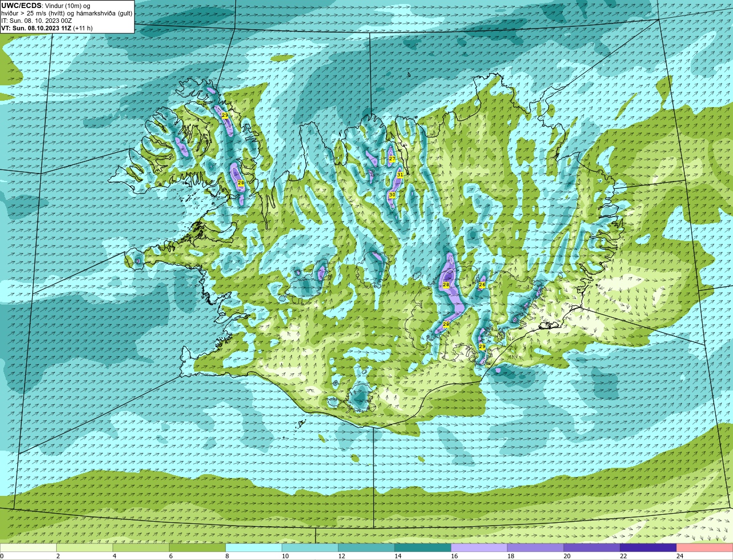Screen dimensions: 733x560
Task: Click the '22' label under the color scale
Action: [623, 556]
